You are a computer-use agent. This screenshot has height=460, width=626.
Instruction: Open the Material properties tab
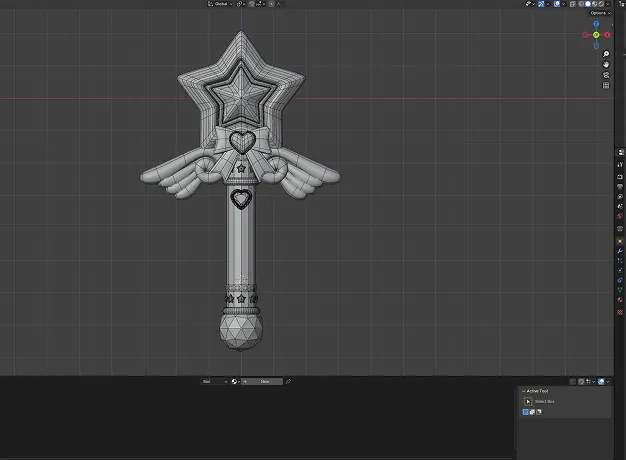point(620,299)
